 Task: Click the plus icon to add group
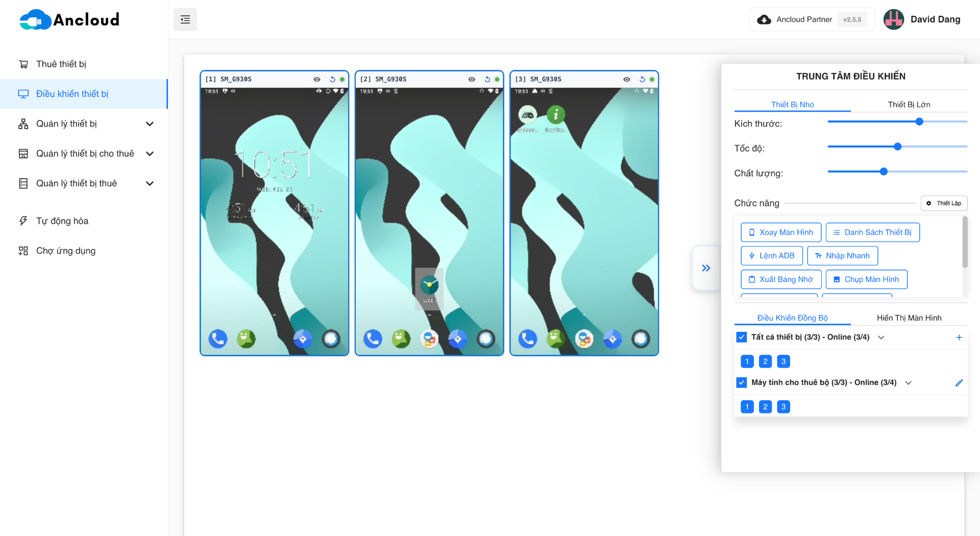[959, 337]
